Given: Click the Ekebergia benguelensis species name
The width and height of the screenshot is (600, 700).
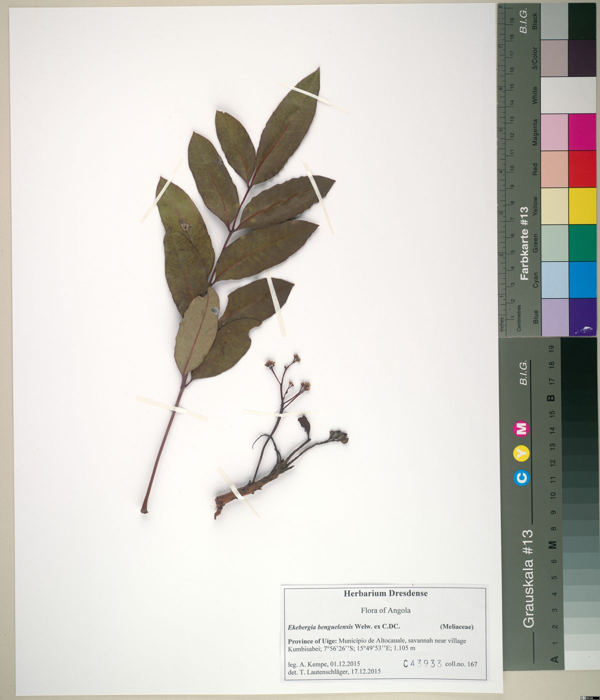Looking at the screenshot, I should coord(320,626).
